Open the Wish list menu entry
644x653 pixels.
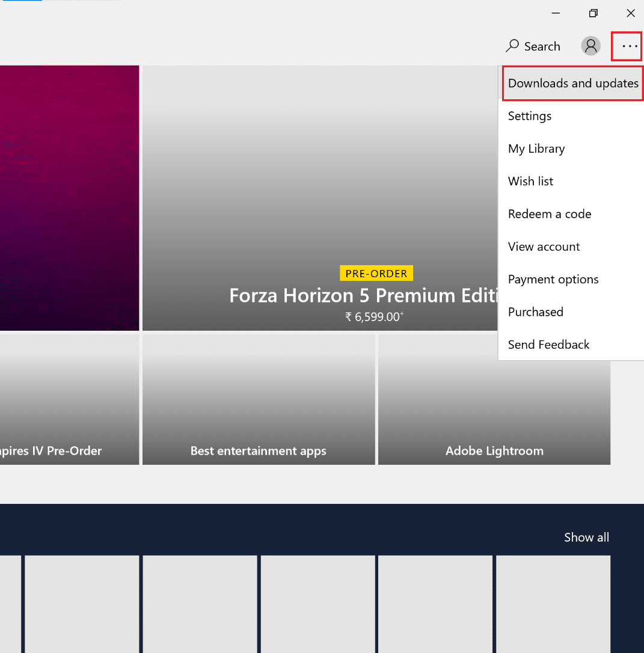pyautogui.click(x=530, y=181)
